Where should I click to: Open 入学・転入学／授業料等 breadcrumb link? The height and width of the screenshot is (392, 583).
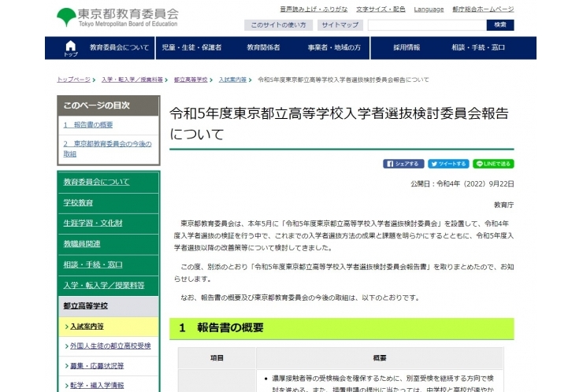coord(132,80)
